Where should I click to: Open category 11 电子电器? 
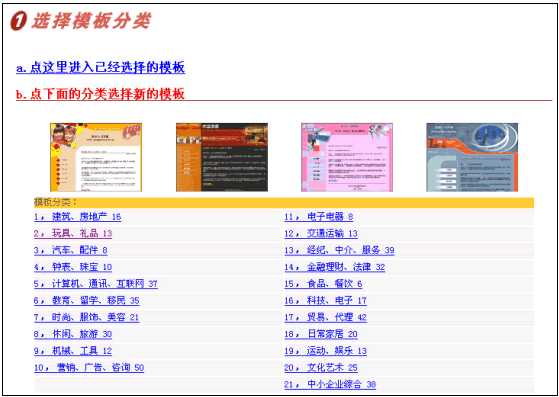pos(319,217)
